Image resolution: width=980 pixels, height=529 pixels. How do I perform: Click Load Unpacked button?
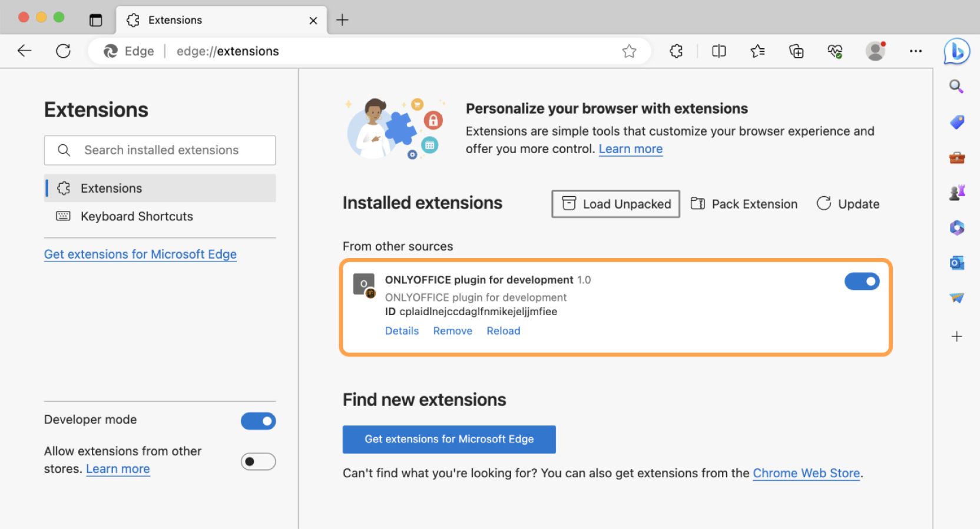[615, 204]
